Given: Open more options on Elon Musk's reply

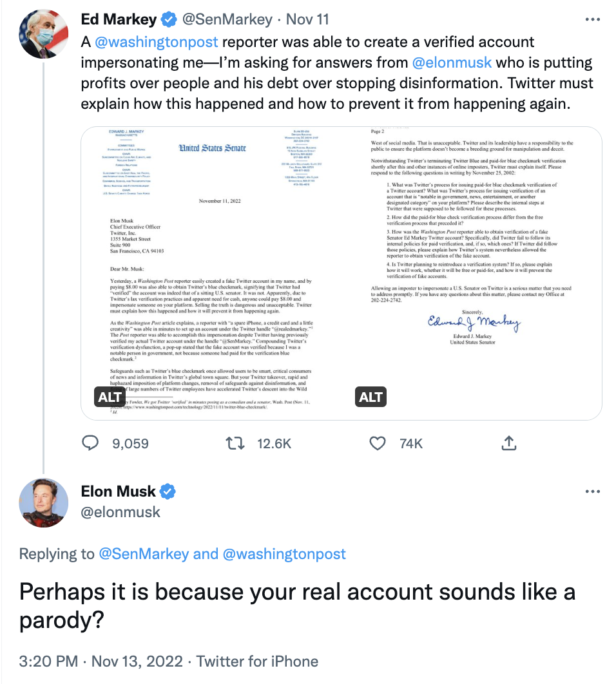Looking at the screenshot, I should [x=592, y=491].
